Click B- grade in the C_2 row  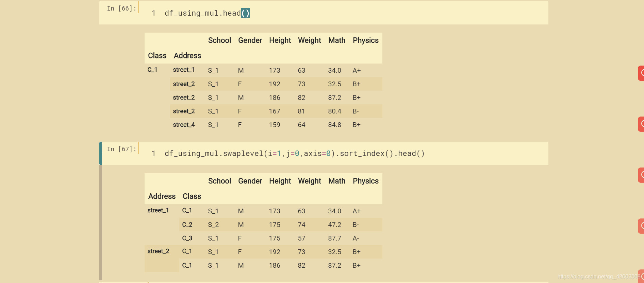pyautogui.click(x=356, y=225)
